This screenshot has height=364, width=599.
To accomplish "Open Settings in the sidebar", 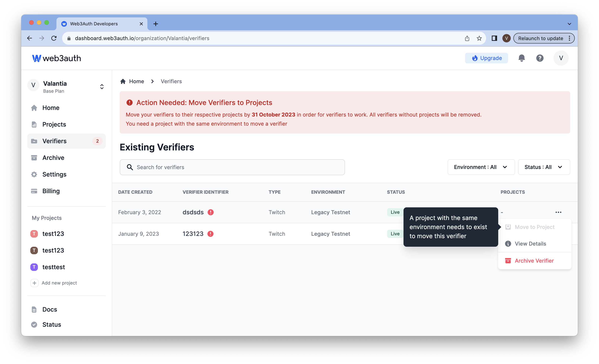I will coord(66,174).
